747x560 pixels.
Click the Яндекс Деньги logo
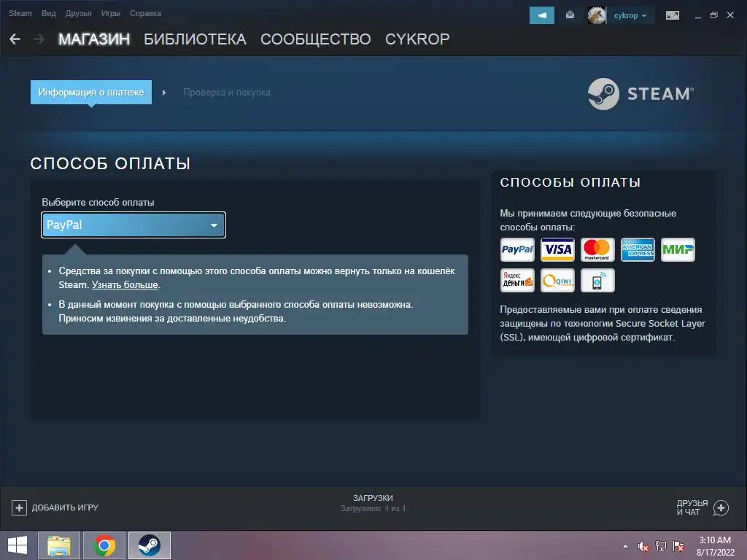(x=517, y=281)
